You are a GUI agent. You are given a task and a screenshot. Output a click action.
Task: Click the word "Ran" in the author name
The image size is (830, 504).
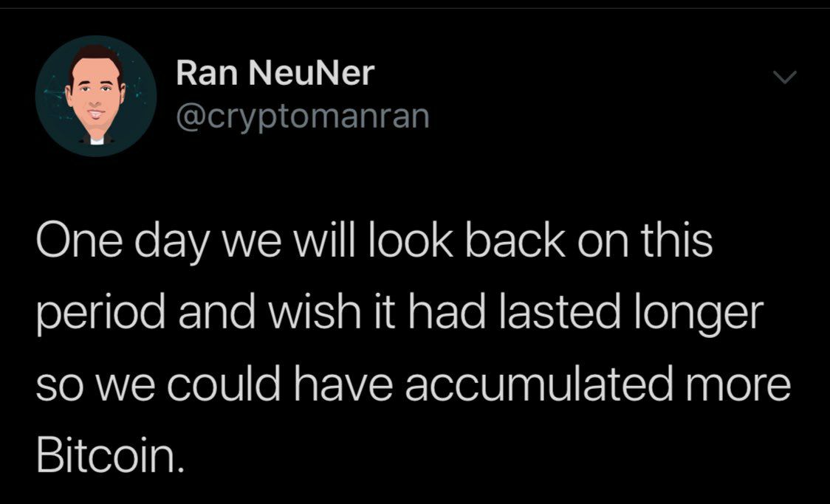[207, 72]
